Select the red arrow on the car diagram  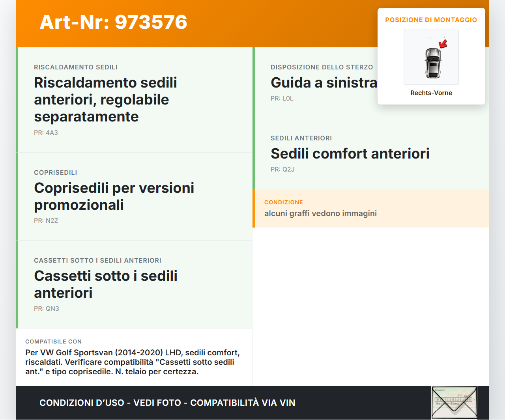pyautogui.click(x=443, y=44)
